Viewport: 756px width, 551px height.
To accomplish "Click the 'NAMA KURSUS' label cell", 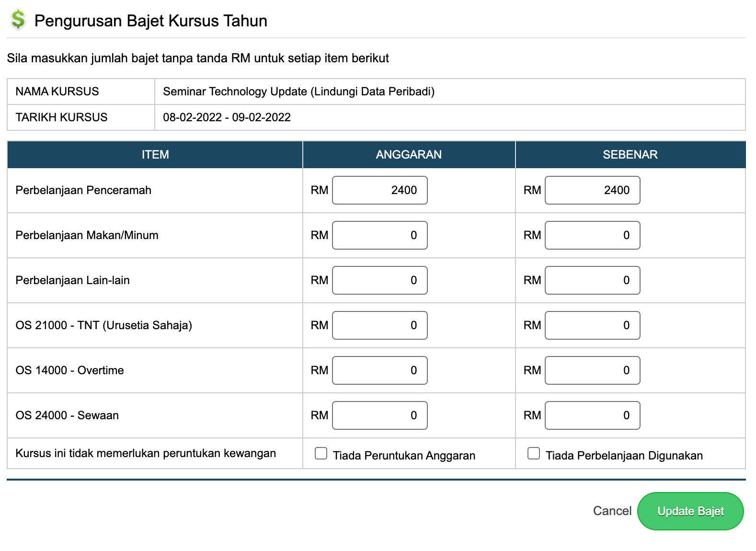I will click(x=81, y=92).
